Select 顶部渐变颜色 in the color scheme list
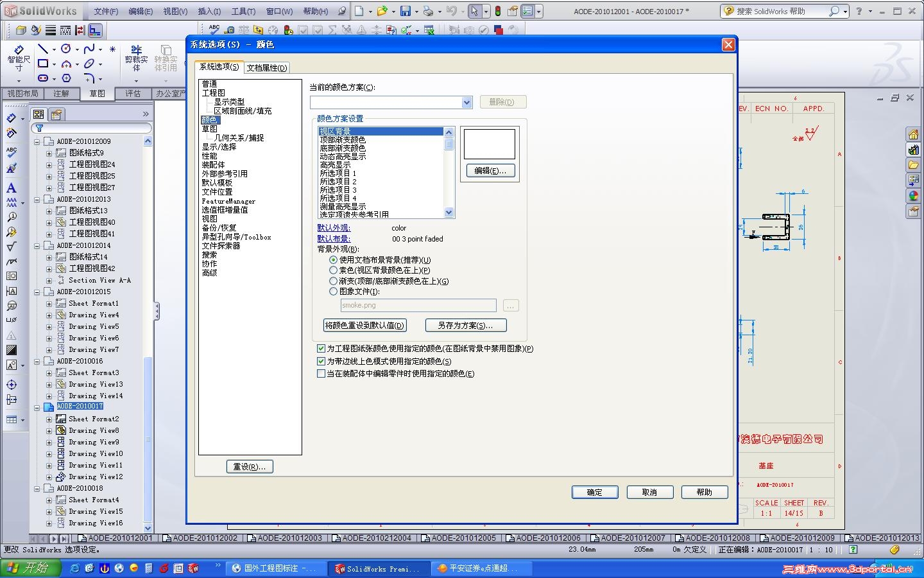 pos(343,139)
